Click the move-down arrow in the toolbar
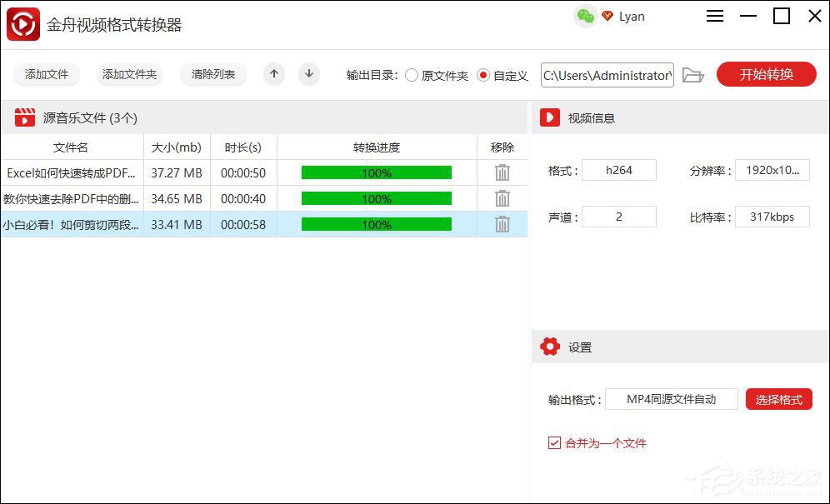This screenshot has width=830, height=504. (x=308, y=74)
